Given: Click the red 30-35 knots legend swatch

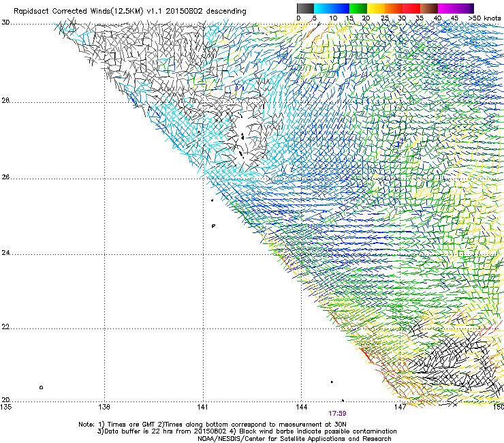Looking at the screenshot, I should tap(411, 8).
